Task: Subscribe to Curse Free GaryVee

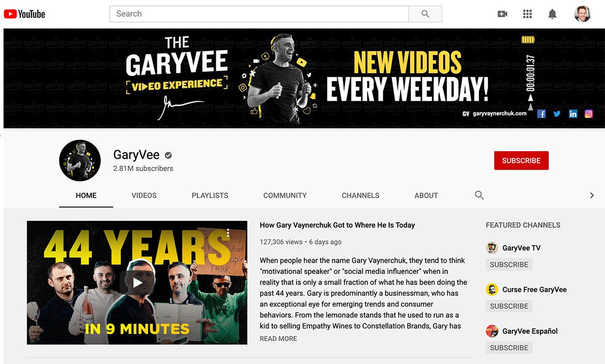Action: (x=509, y=306)
